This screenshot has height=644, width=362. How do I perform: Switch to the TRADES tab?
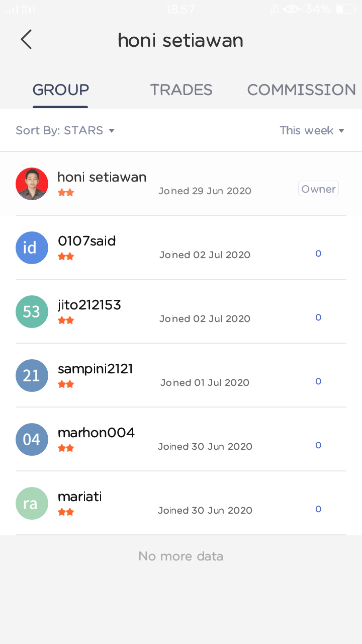(x=181, y=90)
